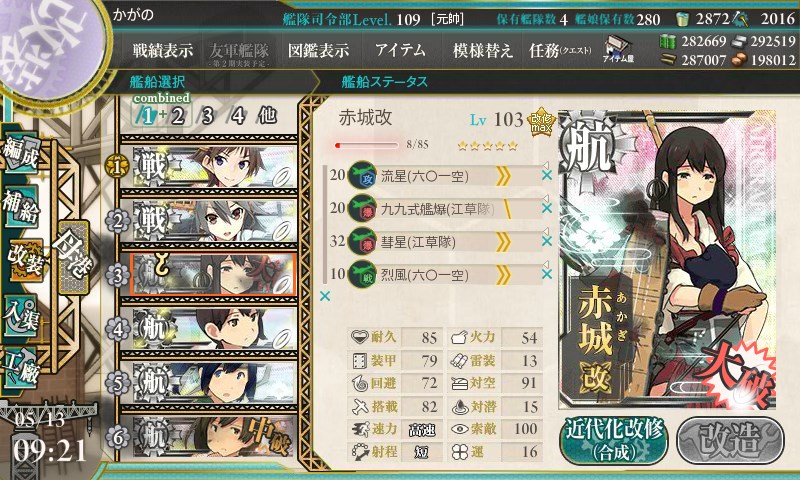Open the 他 other ships tab
800x480 pixels.
(268, 116)
